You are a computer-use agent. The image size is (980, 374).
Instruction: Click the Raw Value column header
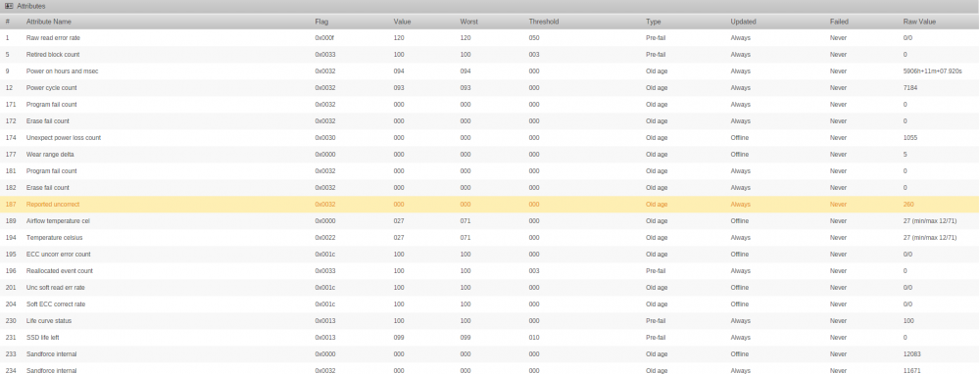(x=919, y=22)
